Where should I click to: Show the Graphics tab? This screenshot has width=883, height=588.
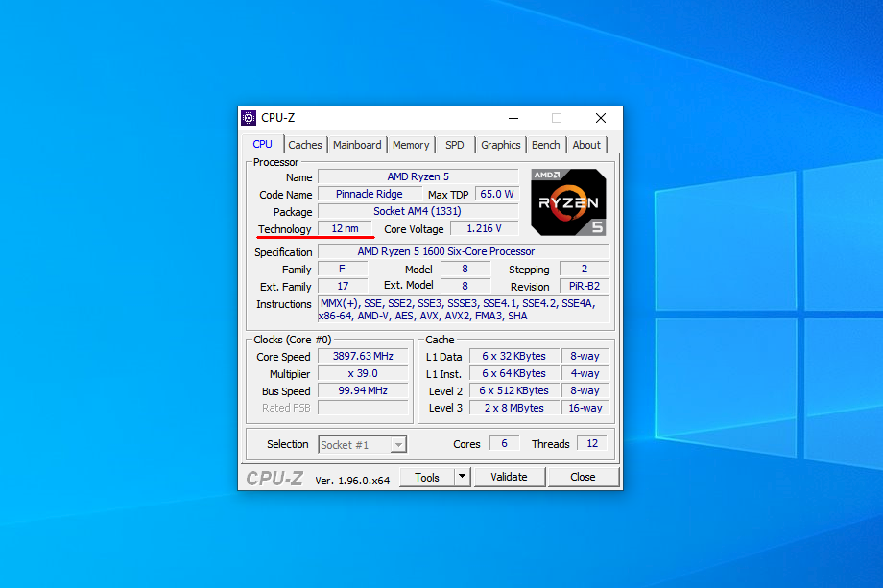tap(501, 145)
